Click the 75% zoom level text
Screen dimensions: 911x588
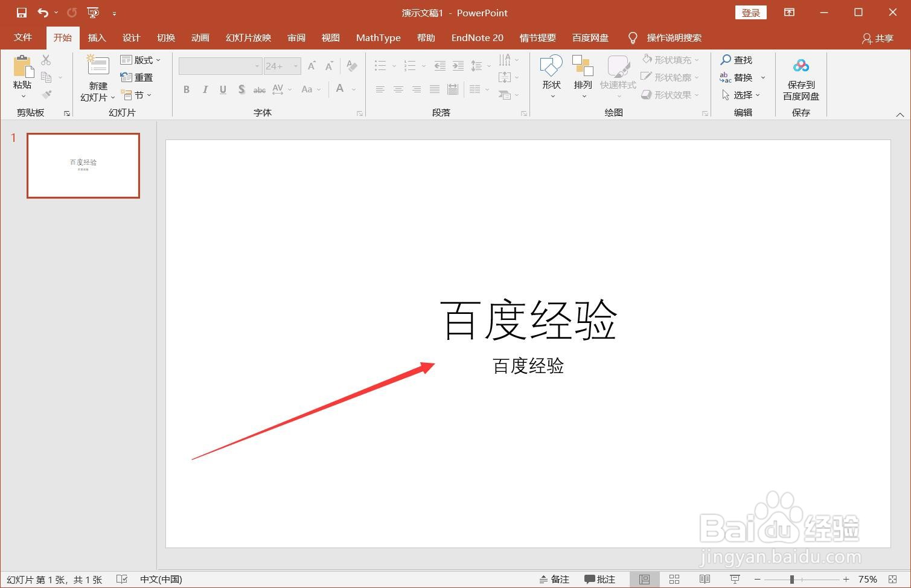(868, 579)
